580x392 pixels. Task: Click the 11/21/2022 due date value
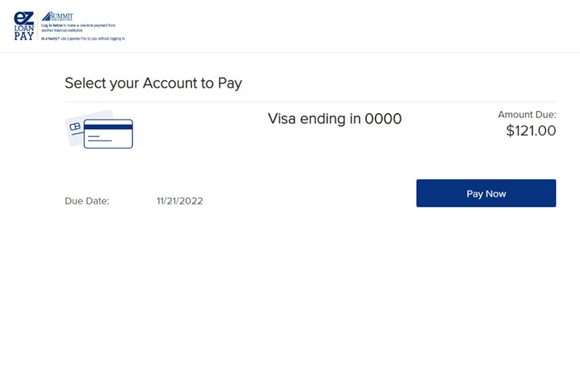coord(180,201)
